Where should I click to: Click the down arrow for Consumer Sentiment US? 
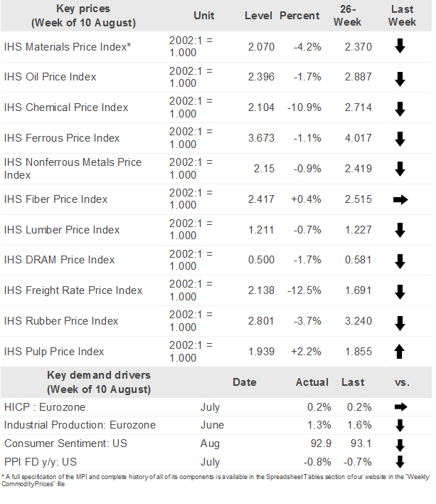coord(400,444)
